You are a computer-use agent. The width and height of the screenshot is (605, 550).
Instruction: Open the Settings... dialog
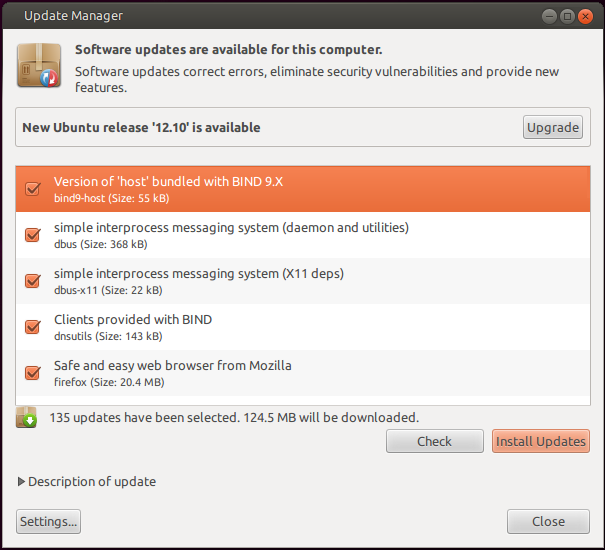[x=48, y=521]
